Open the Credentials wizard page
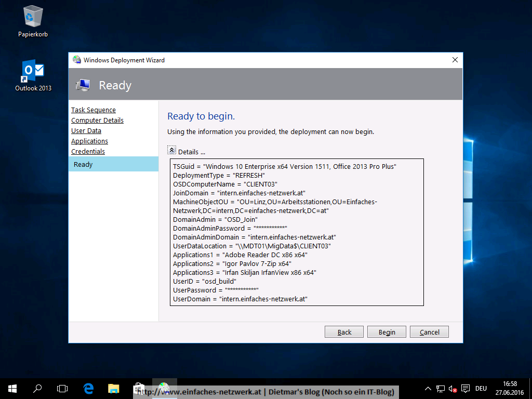 pos(88,151)
